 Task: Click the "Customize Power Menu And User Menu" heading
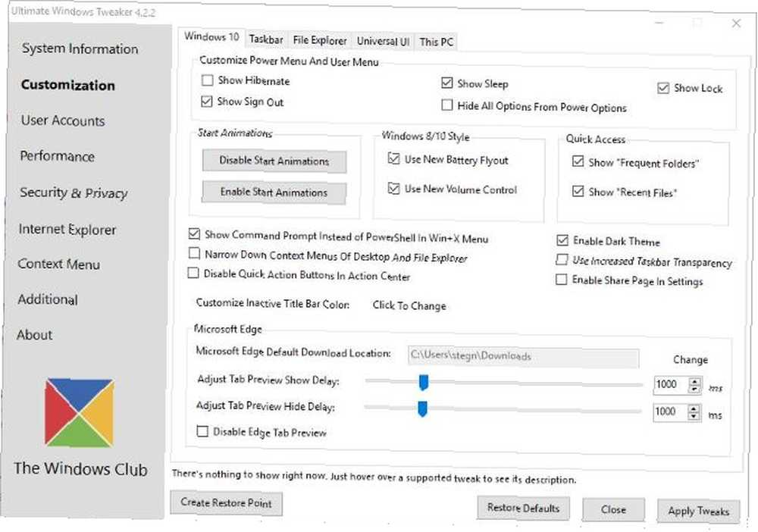pyautogui.click(x=289, y=61)
